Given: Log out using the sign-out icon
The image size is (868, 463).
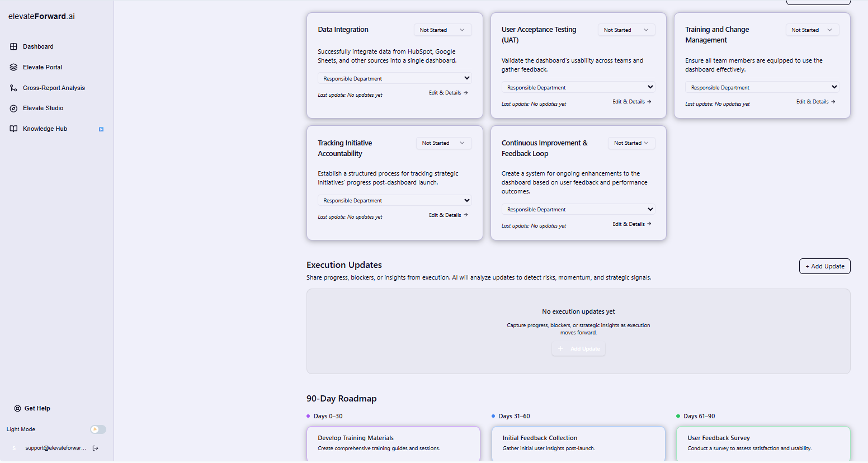Looking at the screenshot, I should pyautogui.click(x=95, y=447).
